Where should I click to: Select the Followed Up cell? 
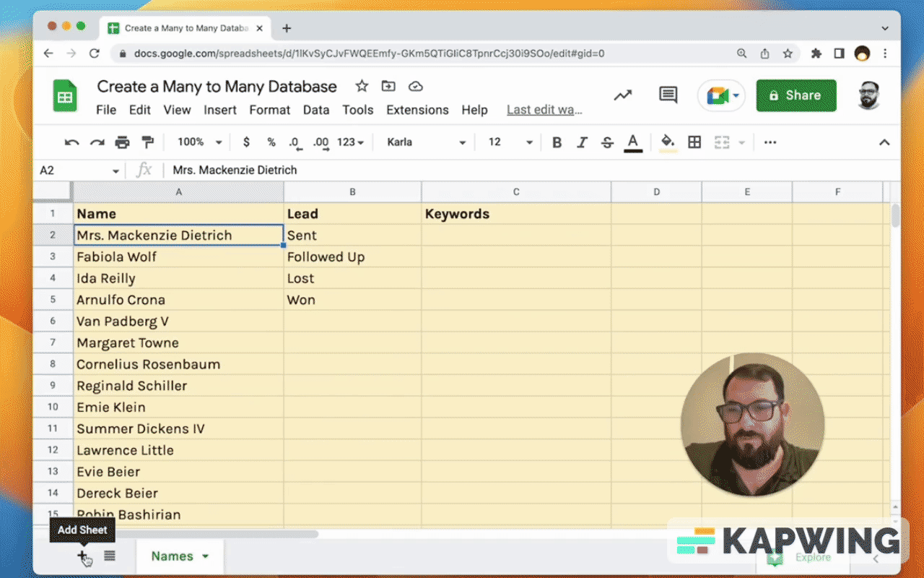(x=353, y=257)
